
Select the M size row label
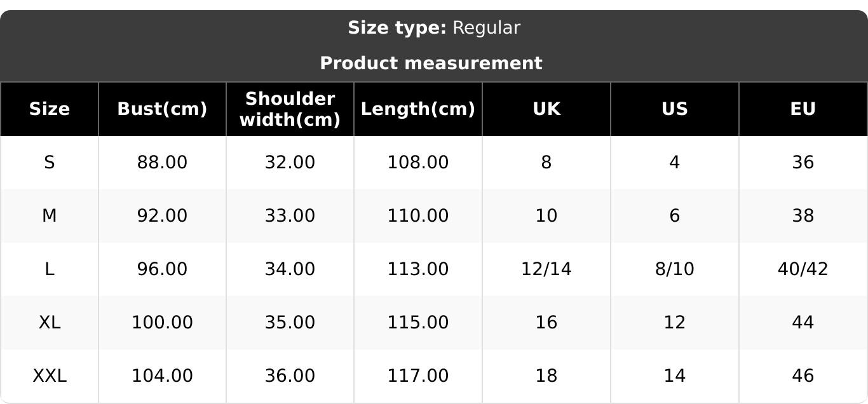coord(50,216)
